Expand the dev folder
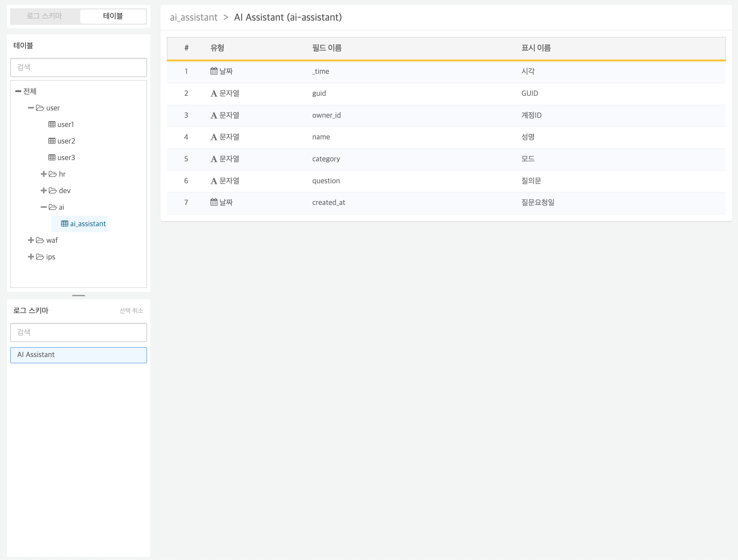 pyautogui.click(x=44, y=191)
